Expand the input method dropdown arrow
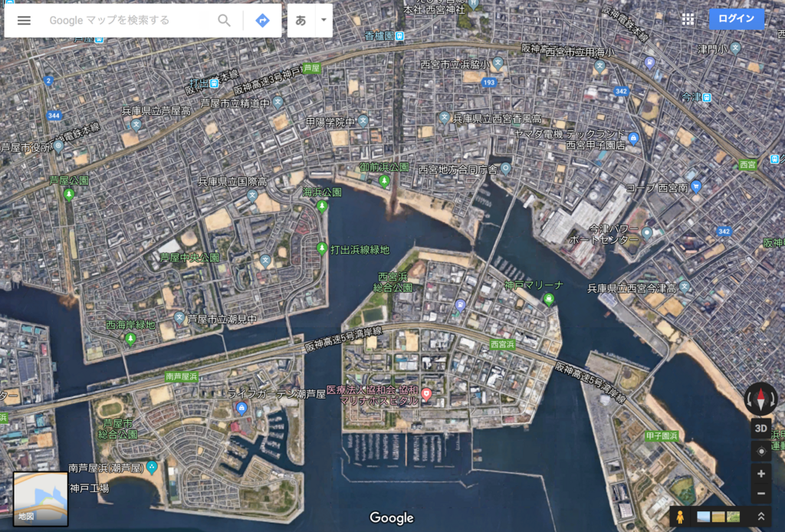This screenshot has height=532, width=785. [324, 21]
